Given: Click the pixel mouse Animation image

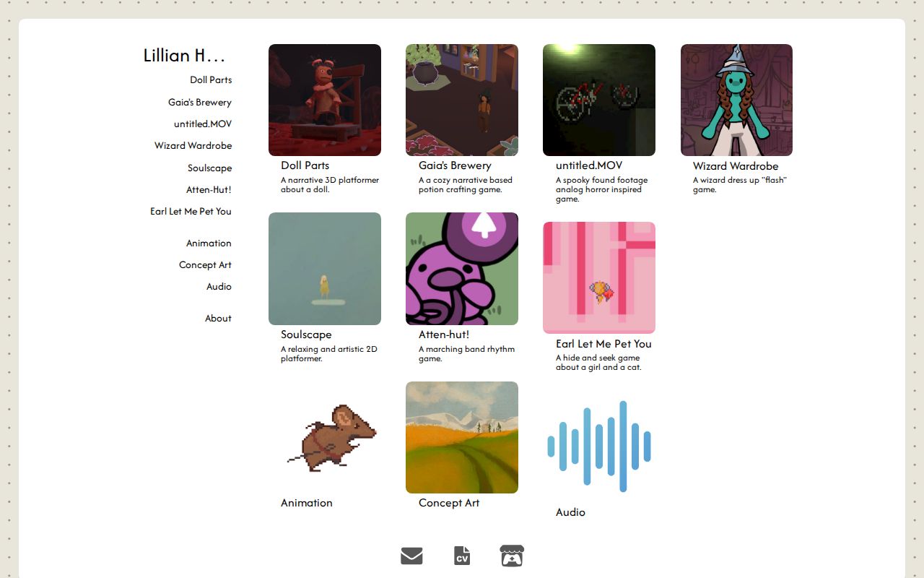Looking at the screenshot, I should (331, 438).
